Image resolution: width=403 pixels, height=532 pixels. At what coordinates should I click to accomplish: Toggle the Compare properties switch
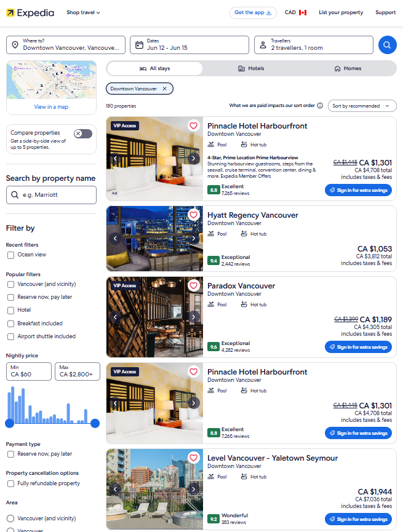click(x=83, y=133)
